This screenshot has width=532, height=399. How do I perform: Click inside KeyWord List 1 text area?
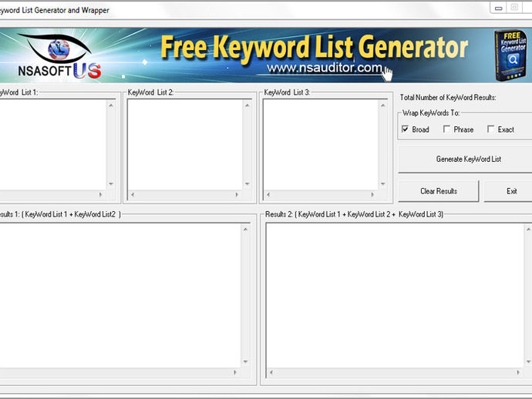click(x=52, y=145)
